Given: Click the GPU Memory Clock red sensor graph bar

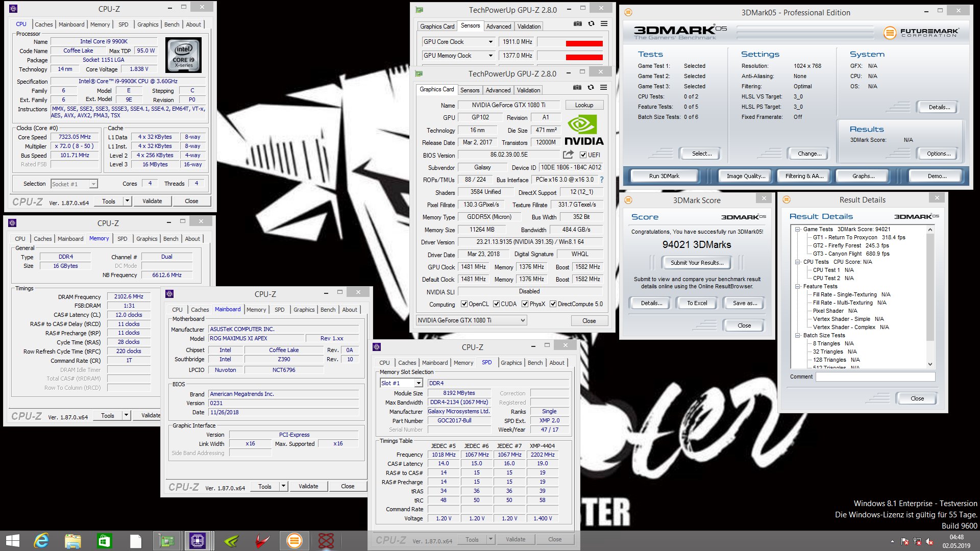Looking at the screenshot, I should point(584,58).
